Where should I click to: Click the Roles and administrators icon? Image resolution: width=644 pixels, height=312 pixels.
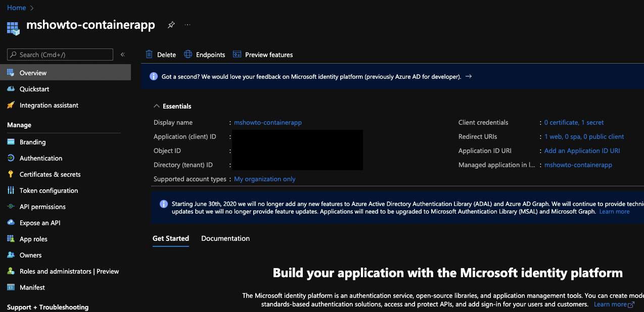11,271
